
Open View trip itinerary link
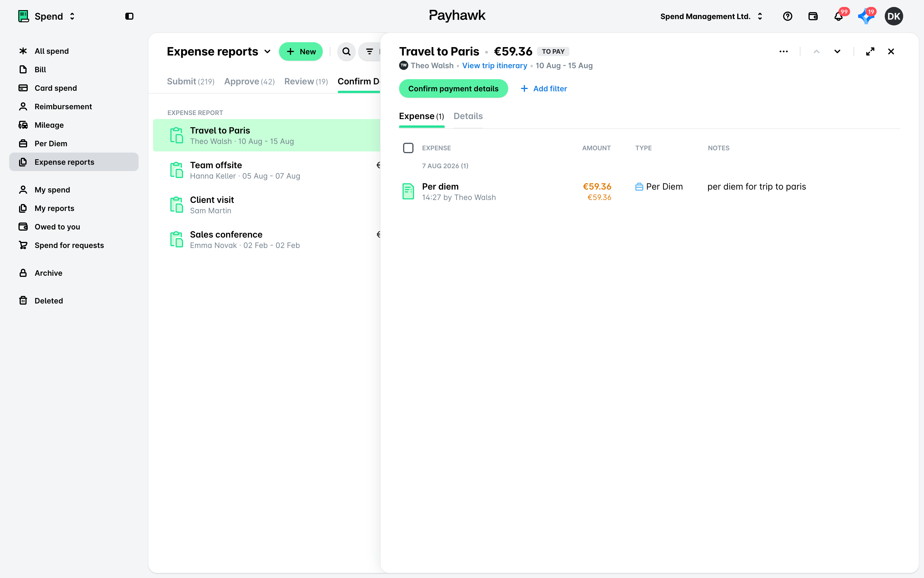494,66
